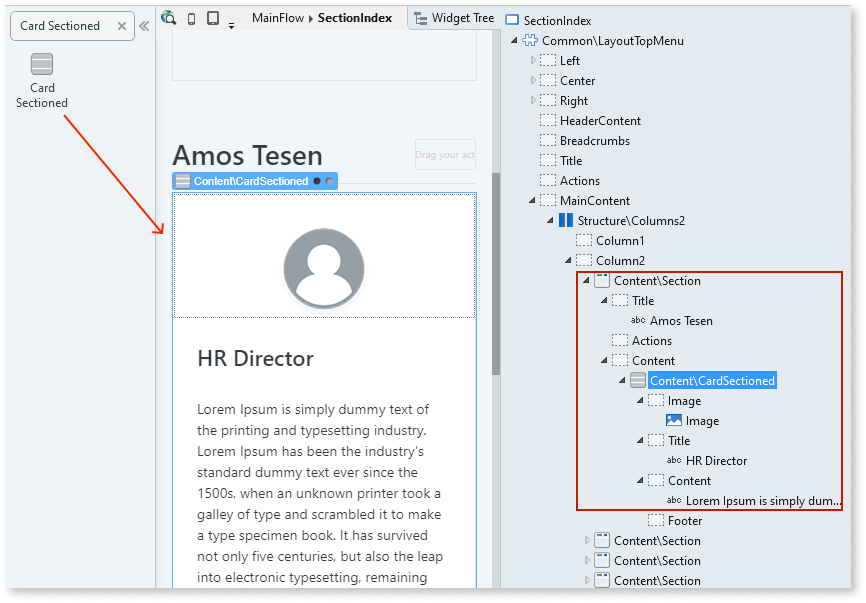Screen dimensions: 866x603
Task: Click the grey dot on CardSectioned label
Action: 329,181
